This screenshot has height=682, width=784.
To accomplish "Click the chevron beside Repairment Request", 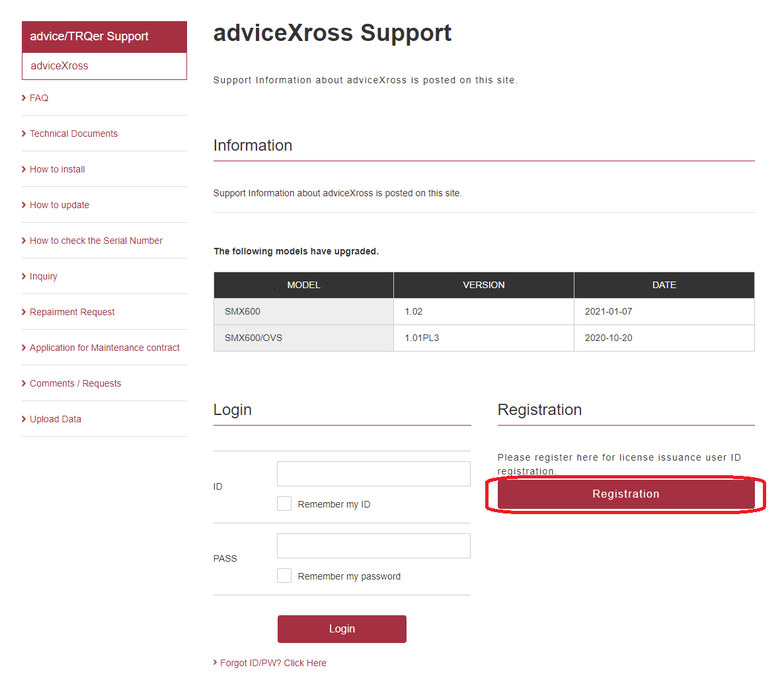I will pos(24,312).
